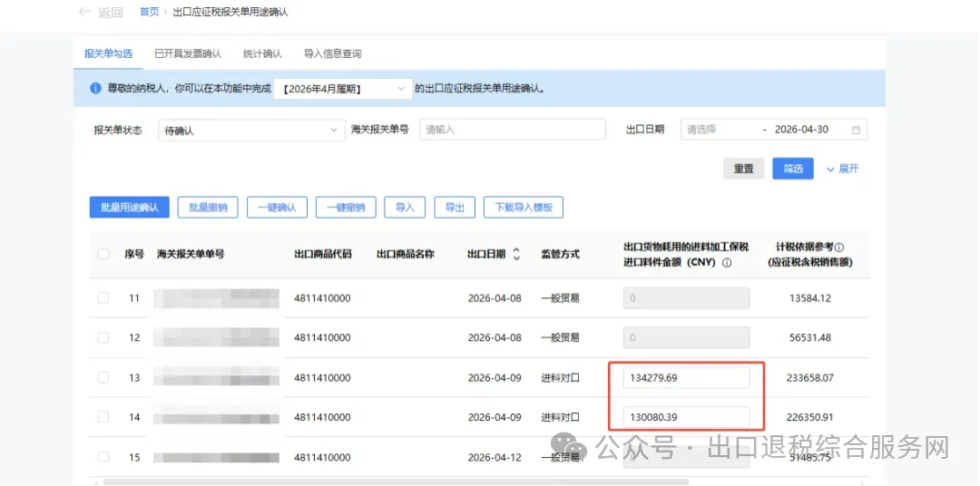The height and width of the screenshot is (486, 980).
Task: Click the 出口商品名称 column header
Action: pyautogui.click(x=406, y=254)
